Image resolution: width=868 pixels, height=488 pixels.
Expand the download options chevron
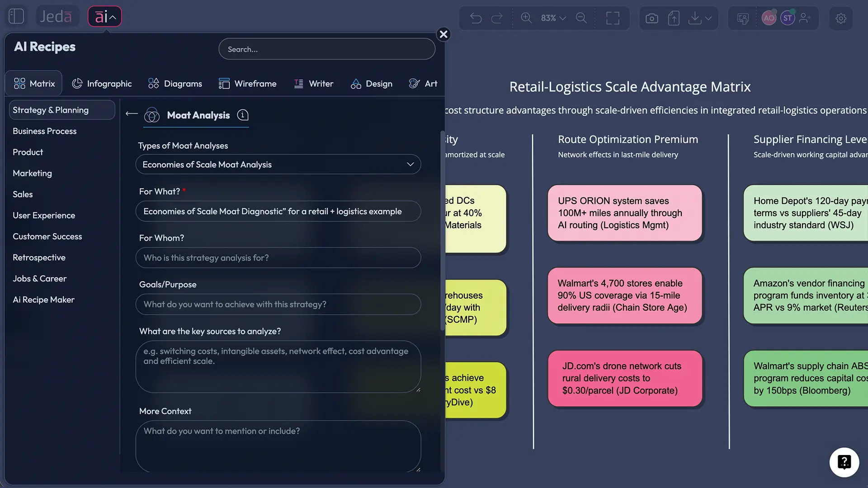pos(708,18)
